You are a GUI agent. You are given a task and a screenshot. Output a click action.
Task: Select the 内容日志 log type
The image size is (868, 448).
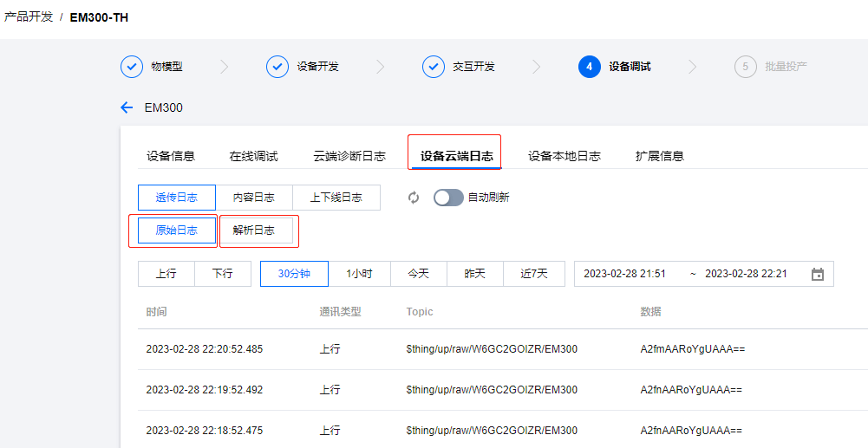[x=254, y=198]
